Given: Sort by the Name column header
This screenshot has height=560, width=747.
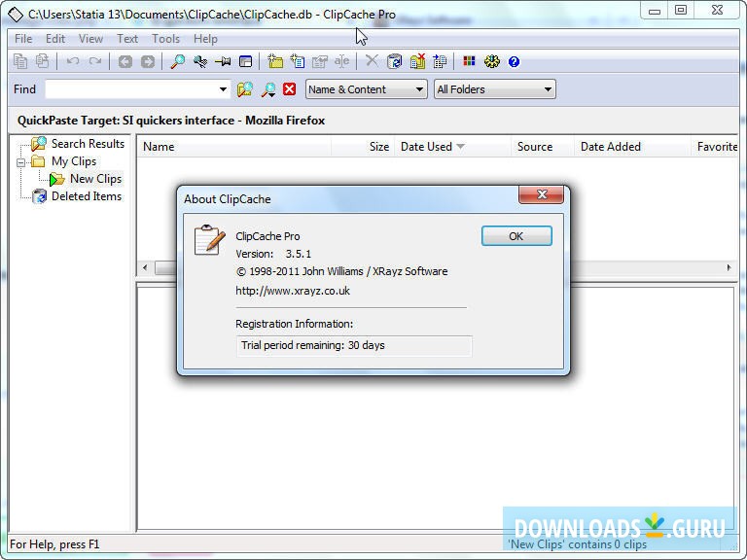Looking at the screenshot, I should (x=233, y=147).
